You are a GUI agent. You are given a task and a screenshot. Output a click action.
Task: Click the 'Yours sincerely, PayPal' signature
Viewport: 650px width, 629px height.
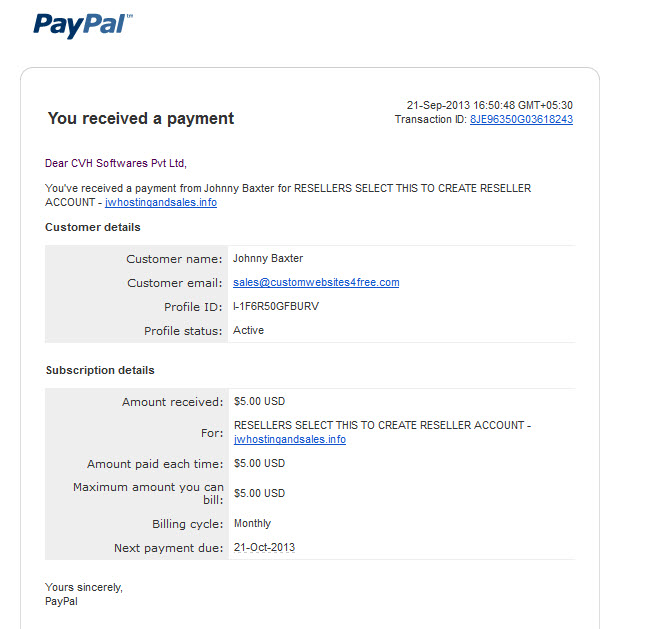click(84, 594)
